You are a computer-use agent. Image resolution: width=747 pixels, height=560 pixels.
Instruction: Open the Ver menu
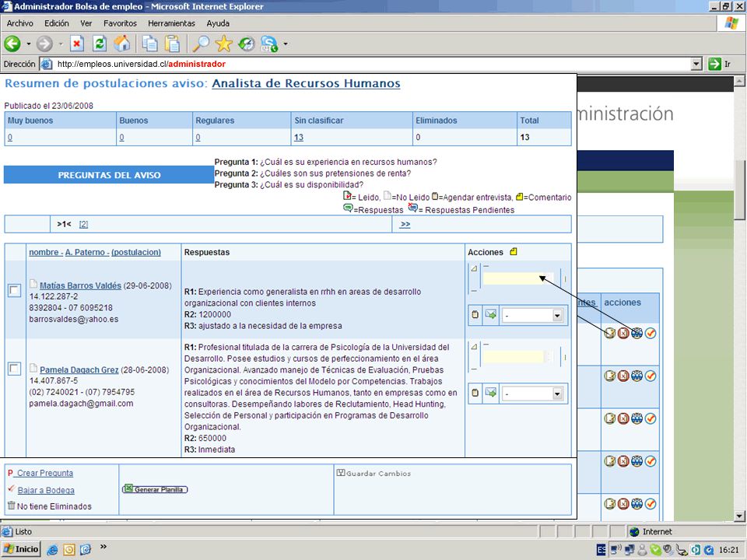86,23
